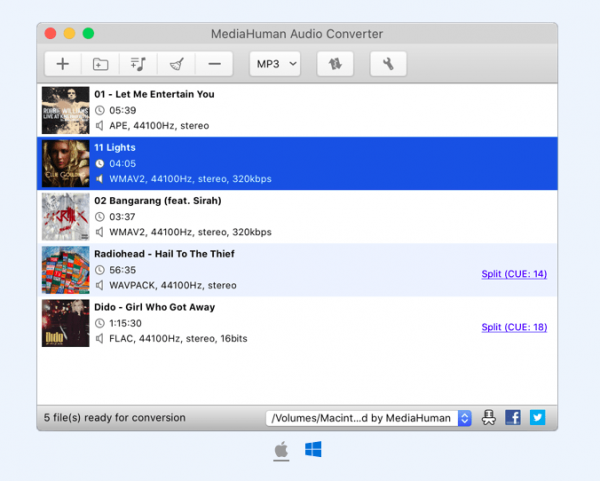Click the Add folder icon

[100, 64]
